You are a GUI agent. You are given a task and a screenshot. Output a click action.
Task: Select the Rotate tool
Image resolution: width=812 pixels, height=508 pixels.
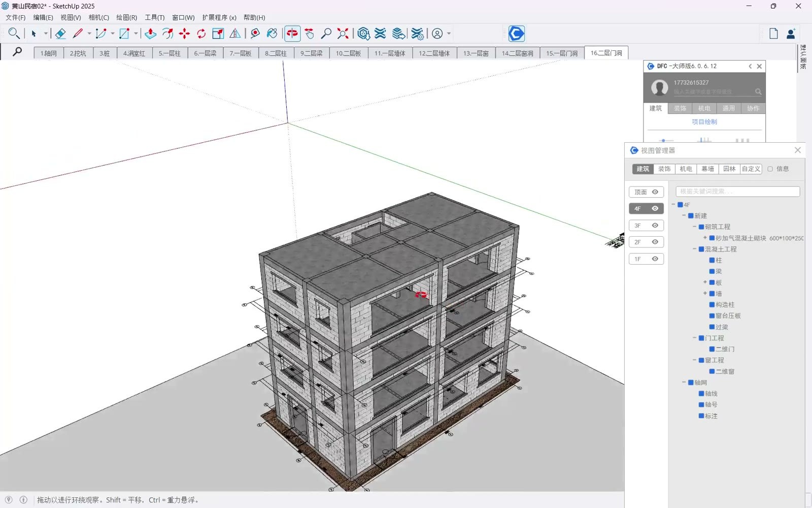pyautogui.click(x=201, y=34)
